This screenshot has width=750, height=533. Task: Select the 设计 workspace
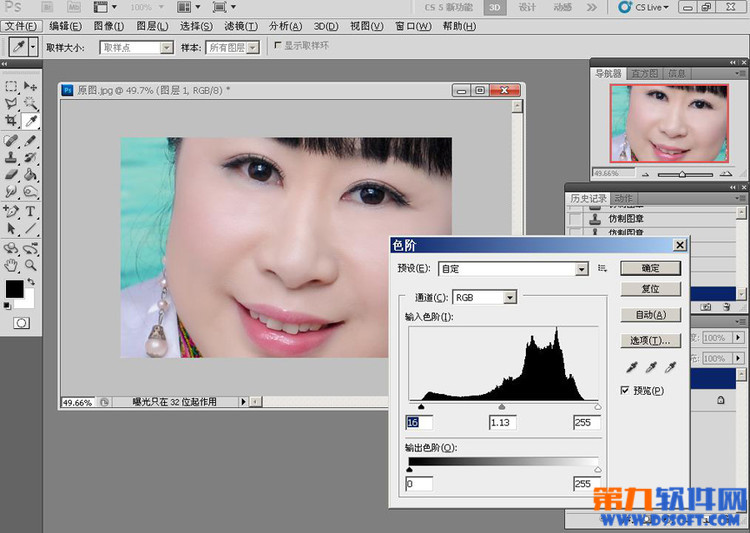click(527, 7)
